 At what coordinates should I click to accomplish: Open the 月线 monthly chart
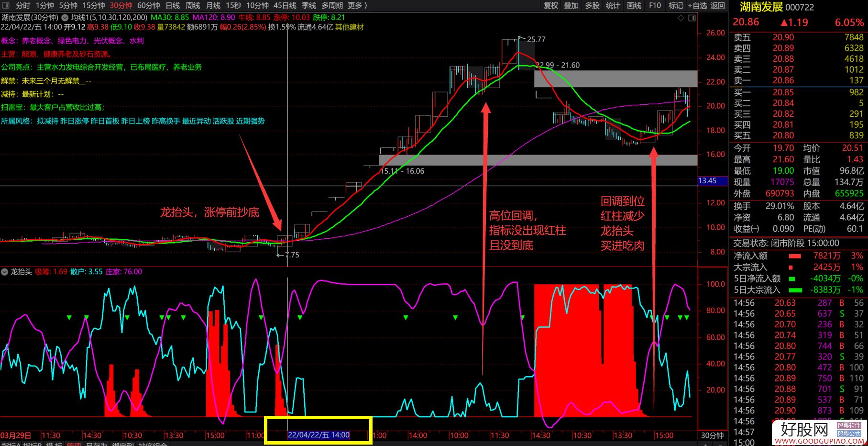(213, 5)
